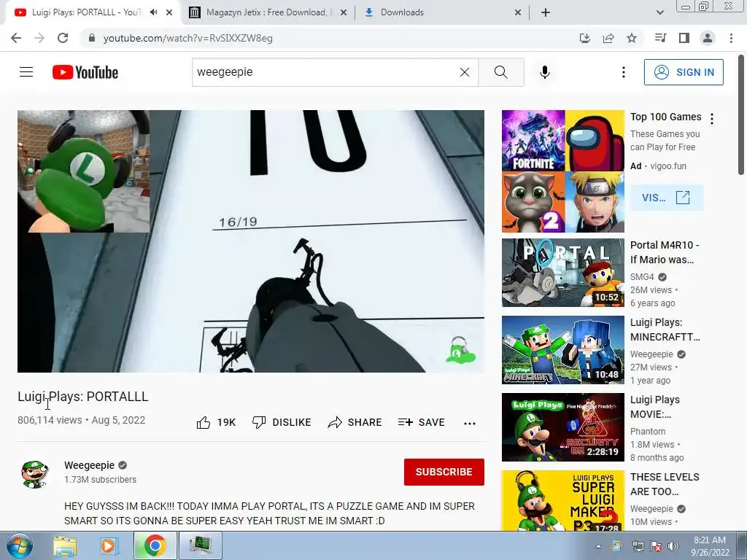This screenshot has height=560, width=747.
Task: Share this page icon in address bar
Action: [x=608, y=38]
